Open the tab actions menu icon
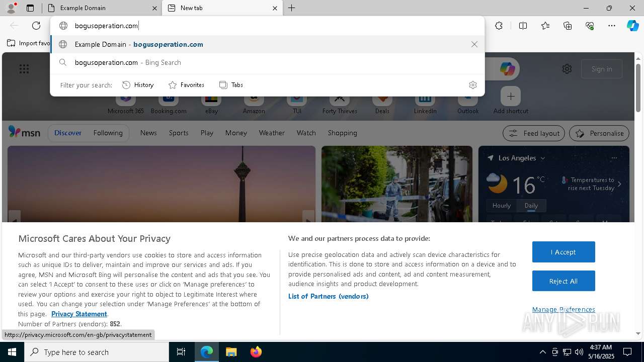This screenshot has height=362, width=644. 30,8
